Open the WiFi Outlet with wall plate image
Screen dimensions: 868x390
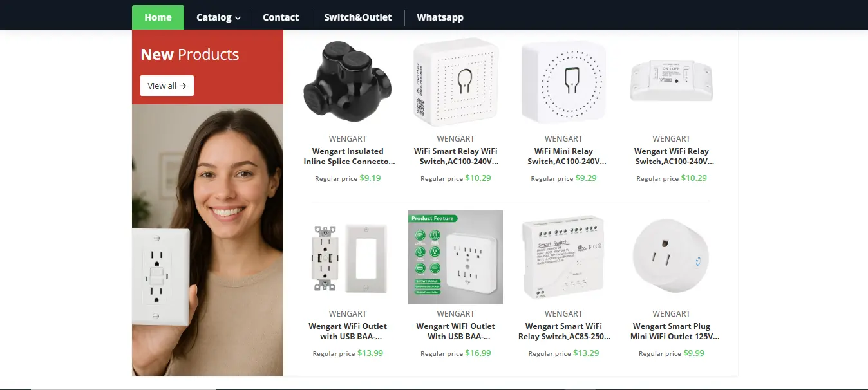tap(348, 257)
